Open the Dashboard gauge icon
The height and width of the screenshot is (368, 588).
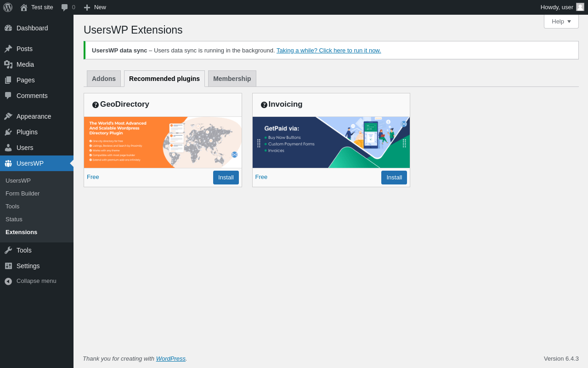tap(8, 28)
